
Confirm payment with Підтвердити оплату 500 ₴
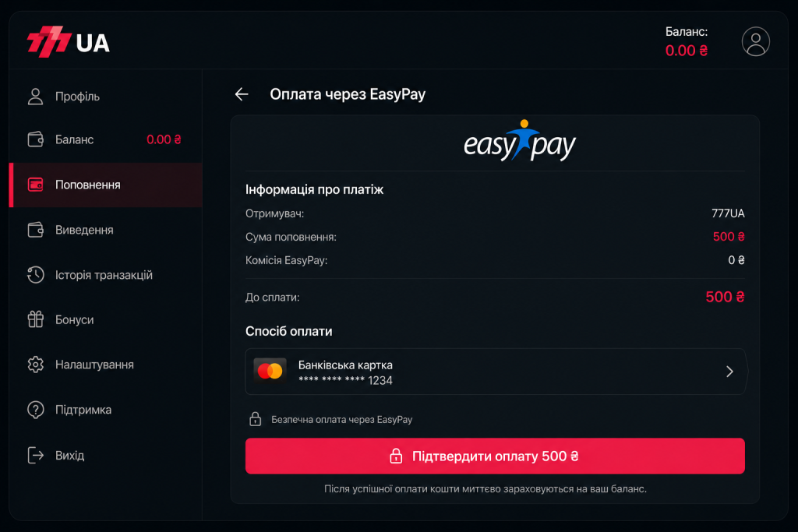(495, 456)
